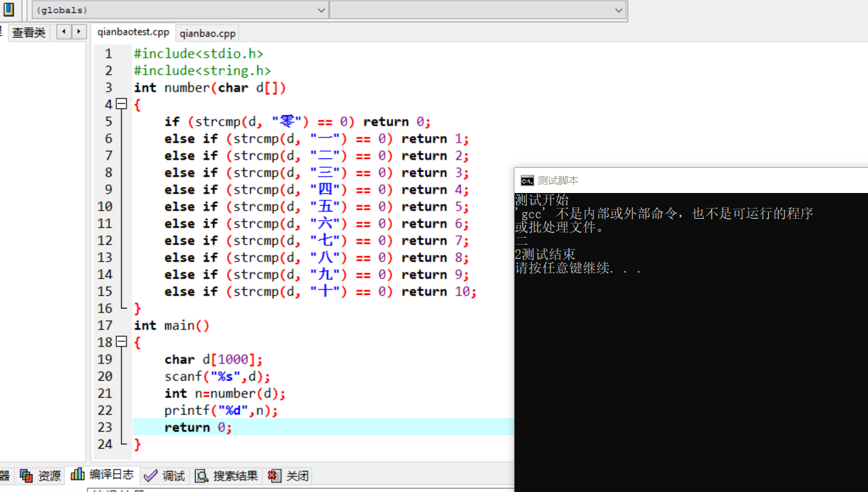Click the 测试脚本 console window title
Image resolution: width=868 pixels, height=492 pixels.
558,180
